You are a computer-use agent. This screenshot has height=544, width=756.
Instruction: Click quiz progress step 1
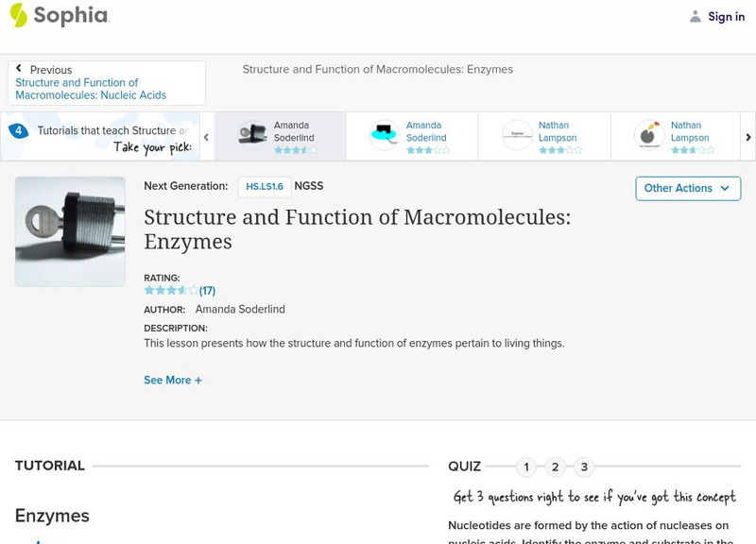point(526,466)
